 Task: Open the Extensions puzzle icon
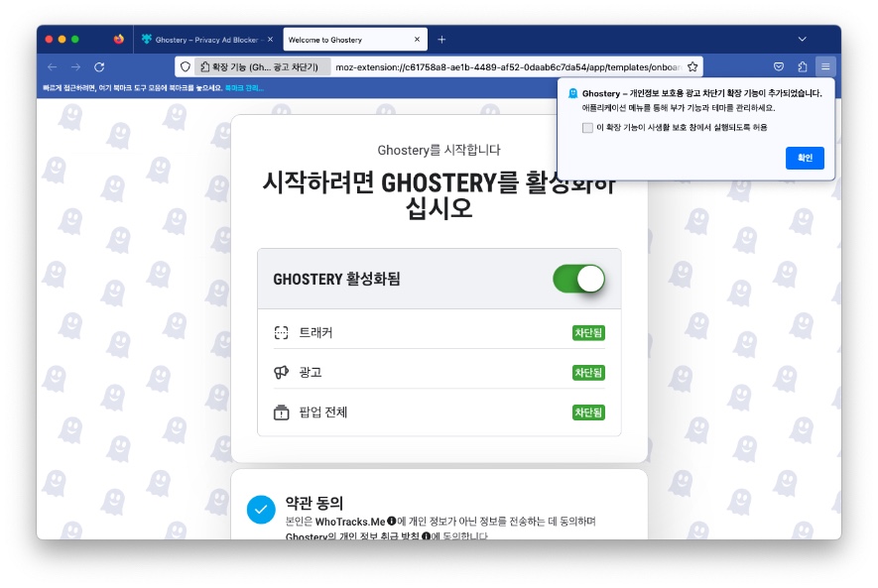(802, 67)
